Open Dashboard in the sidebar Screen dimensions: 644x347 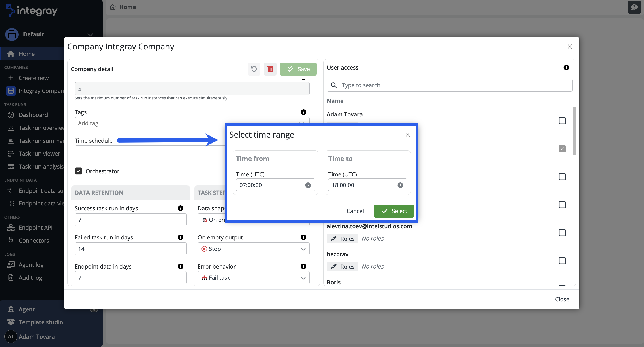(33, 115)
